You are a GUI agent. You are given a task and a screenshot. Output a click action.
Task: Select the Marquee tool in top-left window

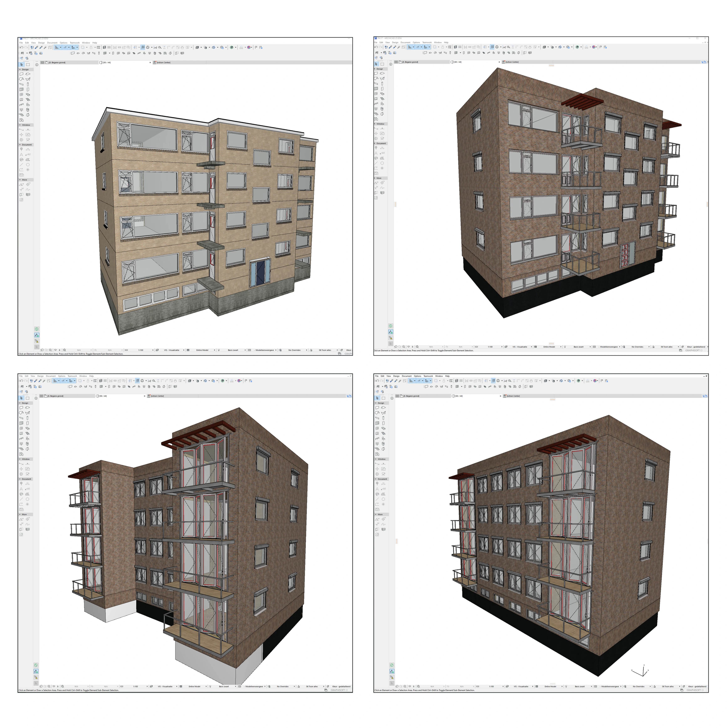pyautogui.click(x=28, y=64)
